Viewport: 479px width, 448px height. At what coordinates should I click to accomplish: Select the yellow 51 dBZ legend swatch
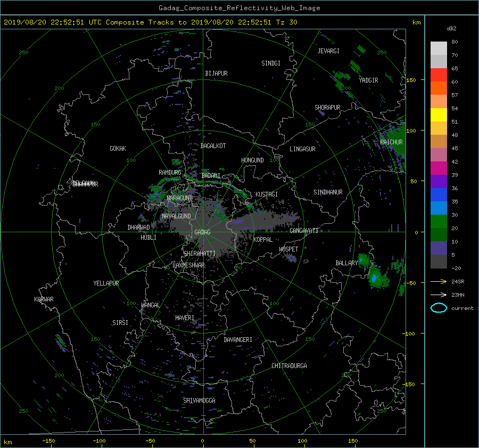pos(439,115)
